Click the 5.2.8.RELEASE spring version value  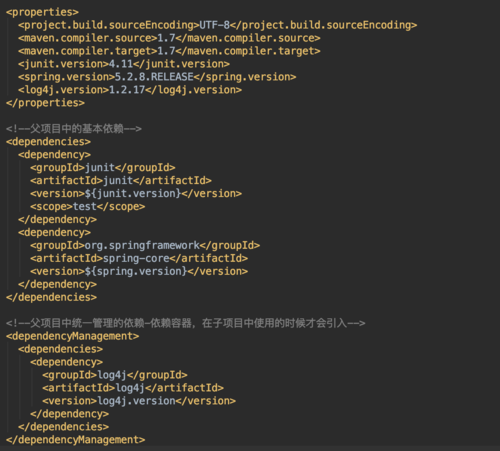tap(154, 77)
